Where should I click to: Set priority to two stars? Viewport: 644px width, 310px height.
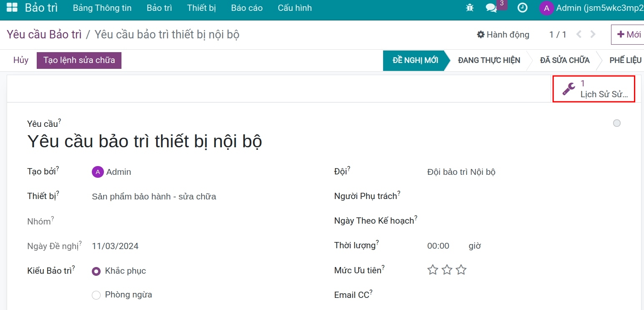447,270
